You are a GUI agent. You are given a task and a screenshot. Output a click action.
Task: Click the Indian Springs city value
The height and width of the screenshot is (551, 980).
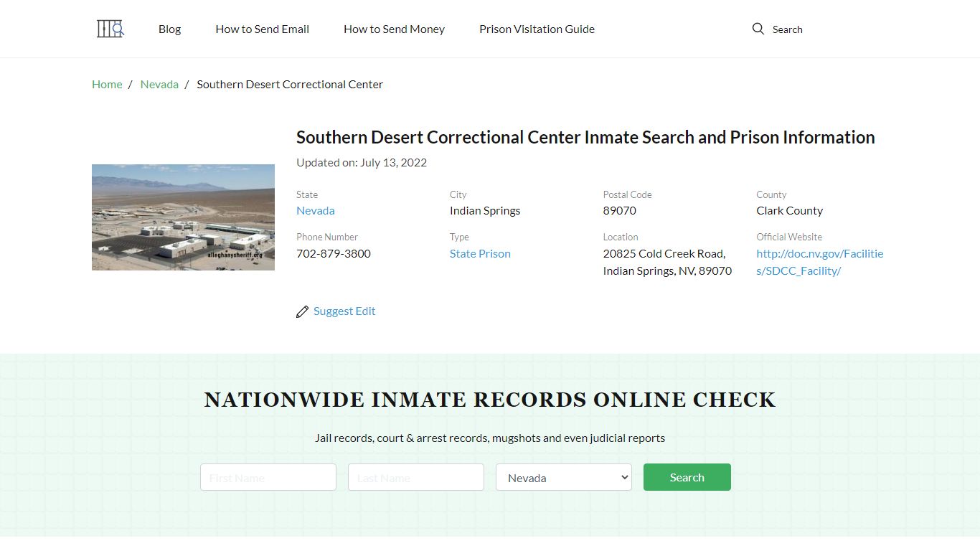pyautogui.click(x=485, y=210)
